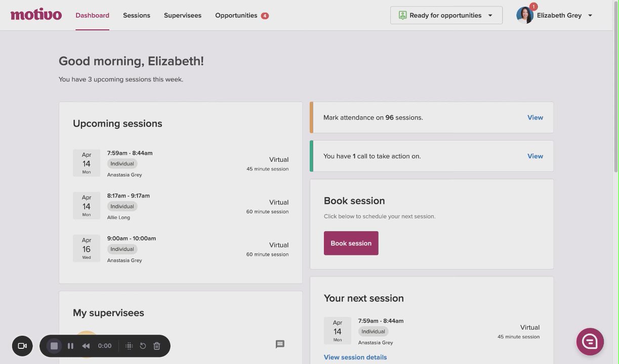This screenshot has width=619, height=364.
Task: Open the chat support bubble
Action: tap(590, 342)
